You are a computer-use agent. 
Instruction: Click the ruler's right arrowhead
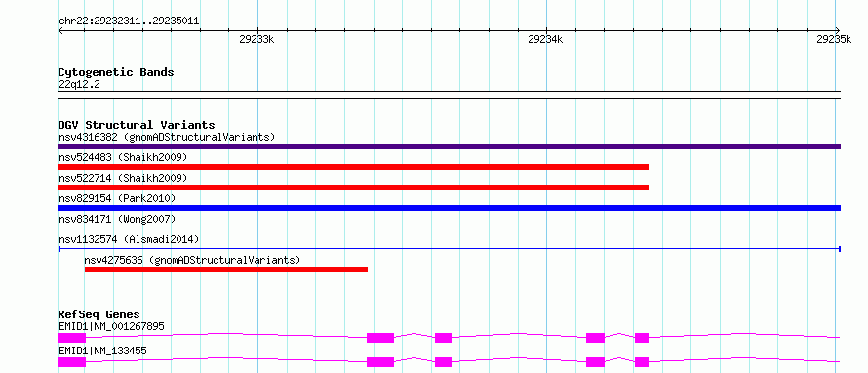[838, 30]
